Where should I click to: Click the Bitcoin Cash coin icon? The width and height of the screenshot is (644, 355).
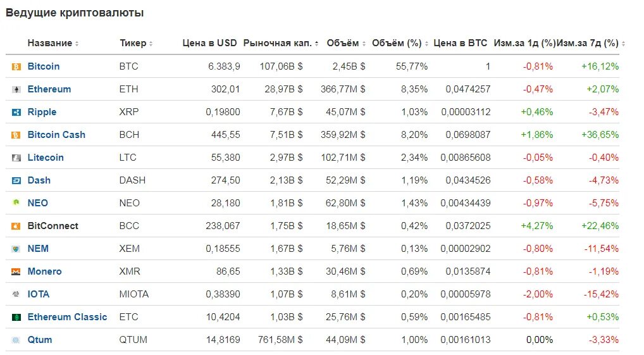[x=16, y=135]
